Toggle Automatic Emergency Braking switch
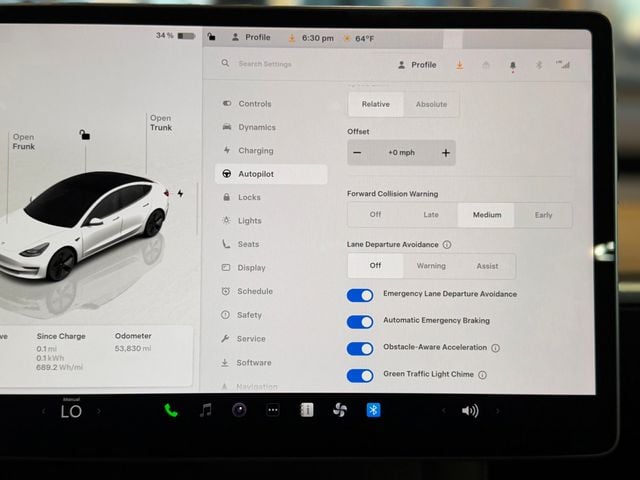This screenshot has width=640, height=480. click(x=360, y=322)
